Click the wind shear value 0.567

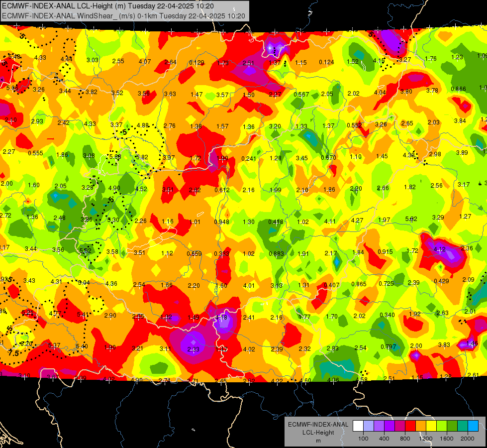(301, 95)
